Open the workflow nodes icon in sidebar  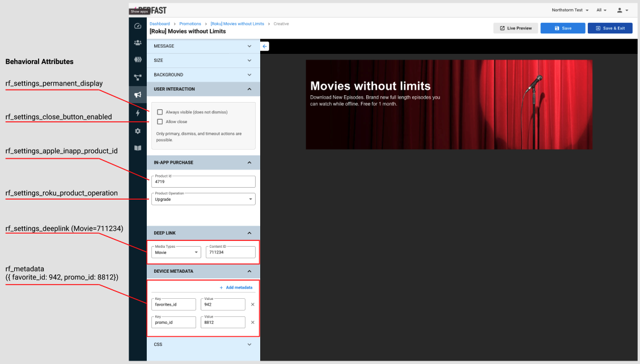coord(138,77)
